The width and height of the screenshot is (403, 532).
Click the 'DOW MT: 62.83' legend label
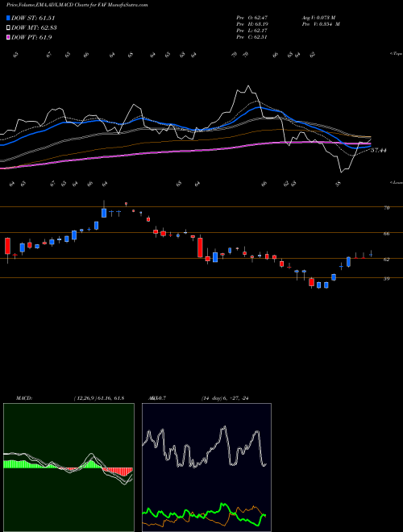point(35,28)
